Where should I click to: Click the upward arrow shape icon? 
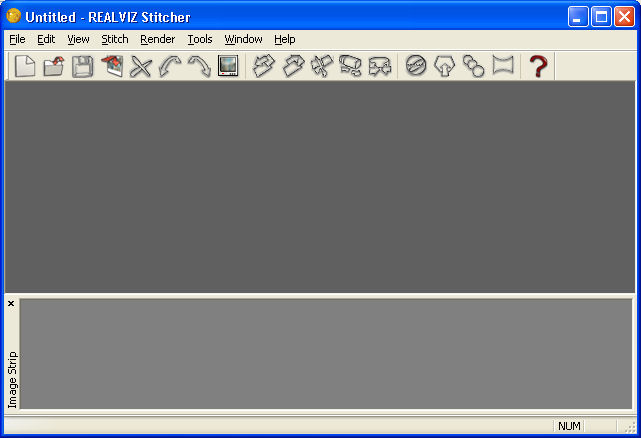(444, 66)
